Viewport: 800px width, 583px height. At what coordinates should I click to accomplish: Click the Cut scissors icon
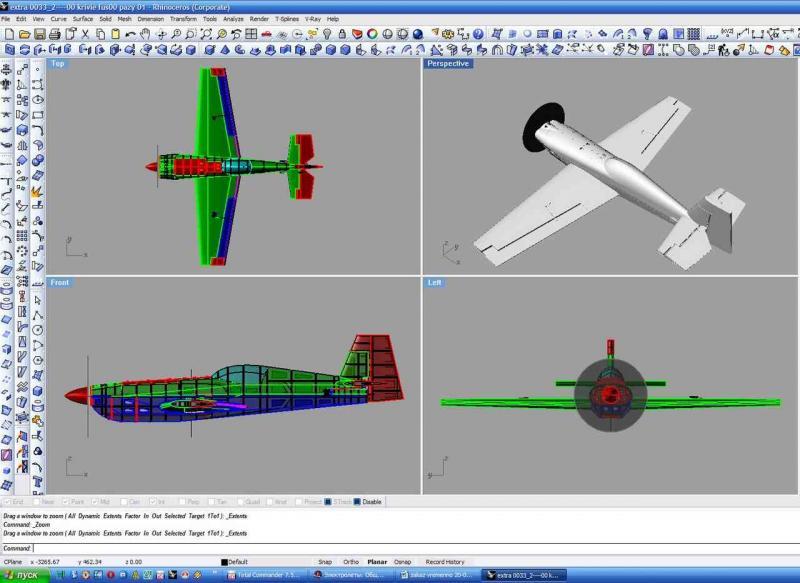(85, 33)
